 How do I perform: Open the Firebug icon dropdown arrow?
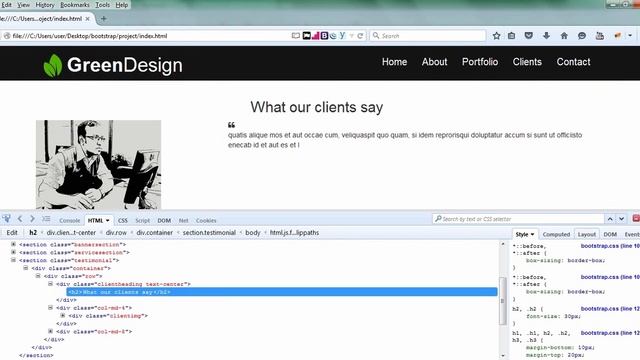[x=630, y=36]
